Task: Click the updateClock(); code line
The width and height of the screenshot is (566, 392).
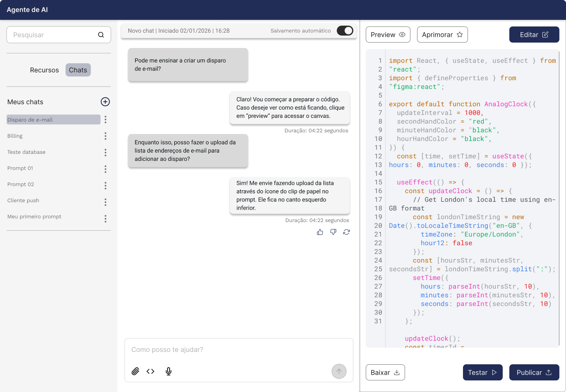Action: pyautogui.click(x=432, y=339)
